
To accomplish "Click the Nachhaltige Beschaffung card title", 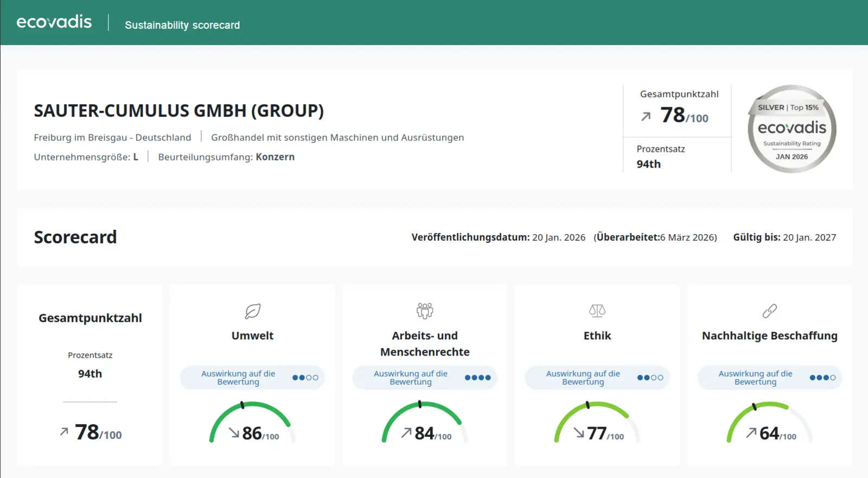I will (770, 336).
